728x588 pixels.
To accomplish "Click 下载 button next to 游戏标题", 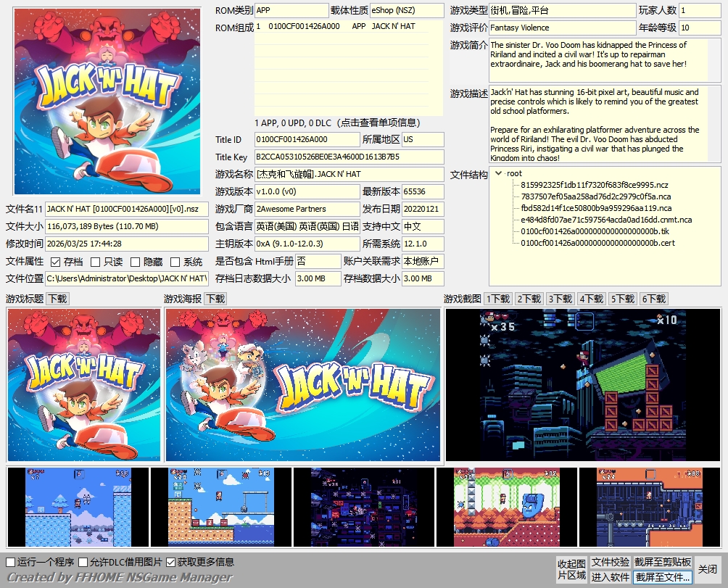I will [57, 299].
